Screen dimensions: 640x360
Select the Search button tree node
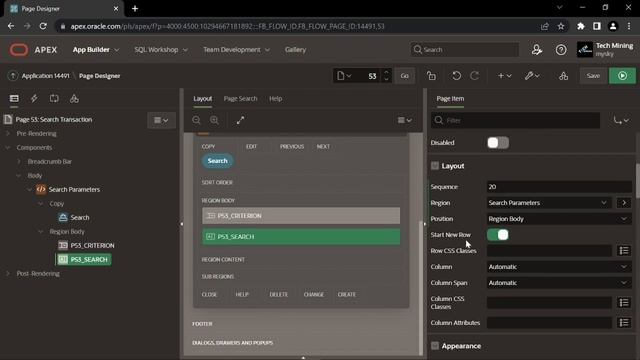80,218
